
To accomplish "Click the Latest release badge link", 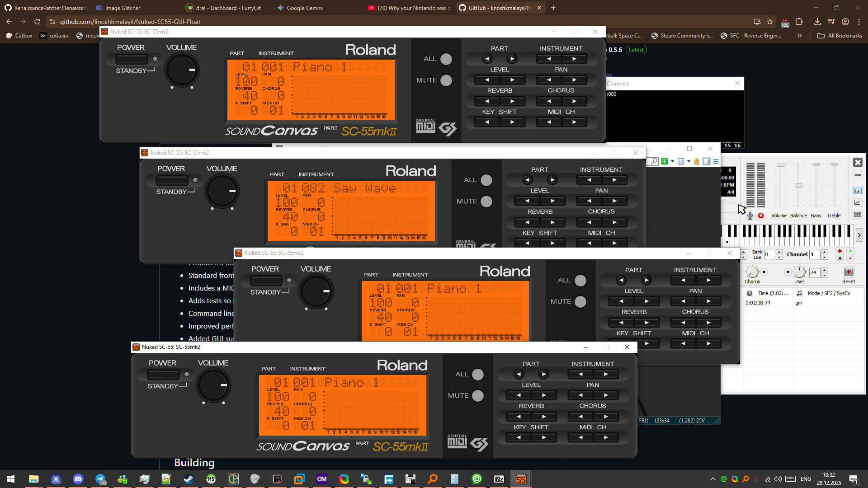I will [x=636, y=50].
